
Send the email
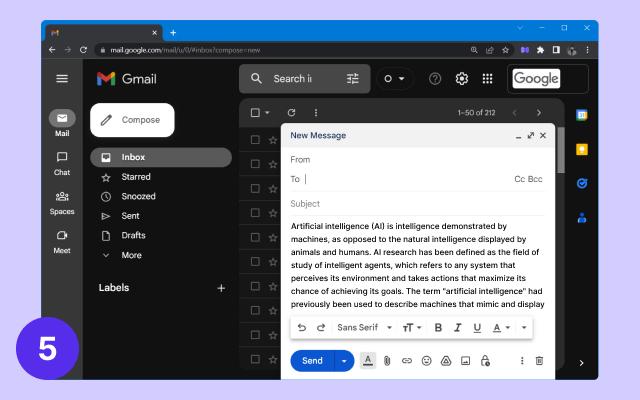(312, 361)
